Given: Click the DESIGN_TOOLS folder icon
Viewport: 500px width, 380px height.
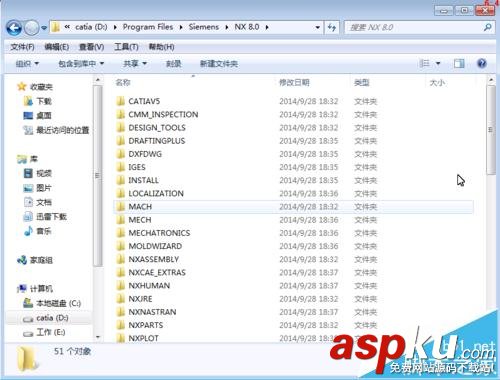Looking at the screenshot, I should (x=121, y=127).
